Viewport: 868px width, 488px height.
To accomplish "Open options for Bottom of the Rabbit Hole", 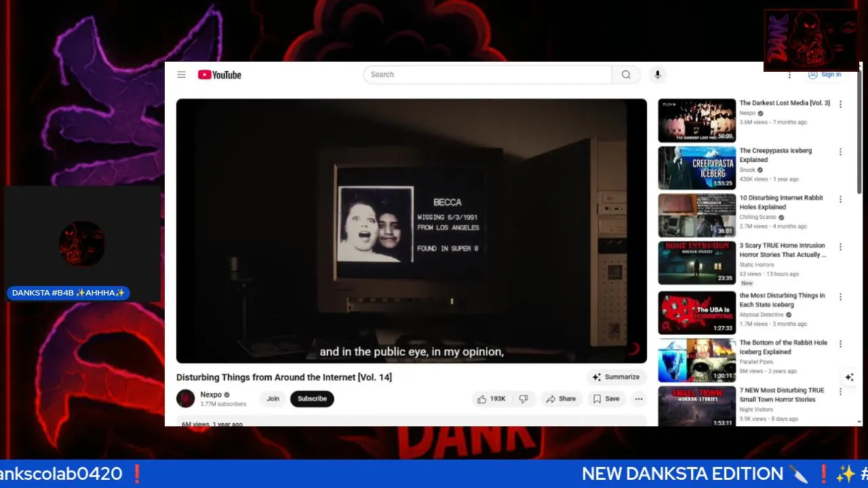I will (x=840, y=344).
